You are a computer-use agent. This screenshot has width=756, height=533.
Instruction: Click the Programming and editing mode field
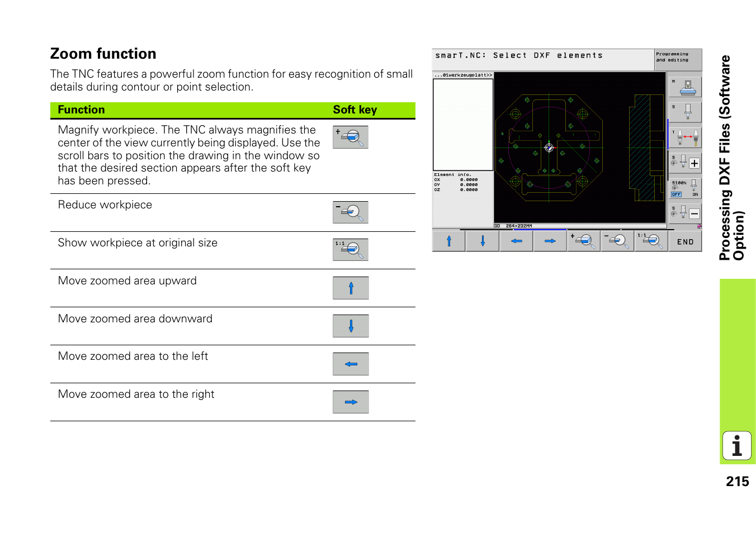click(678, 59)
